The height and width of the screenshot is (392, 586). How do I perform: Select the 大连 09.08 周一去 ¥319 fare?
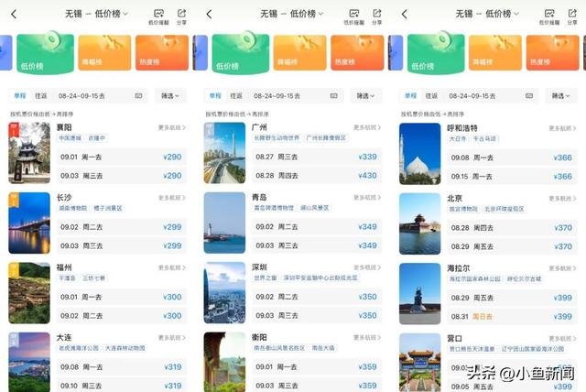[122, 367]
